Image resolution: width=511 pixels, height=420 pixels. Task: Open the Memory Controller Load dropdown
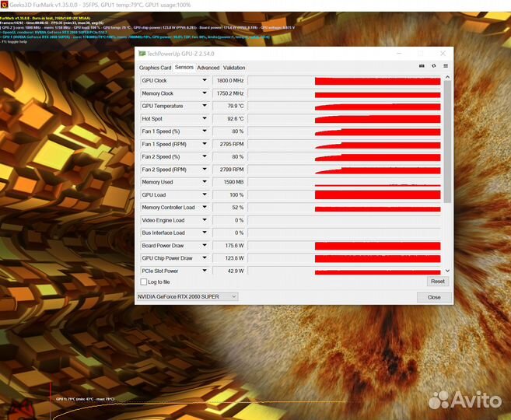click(205, 207)
